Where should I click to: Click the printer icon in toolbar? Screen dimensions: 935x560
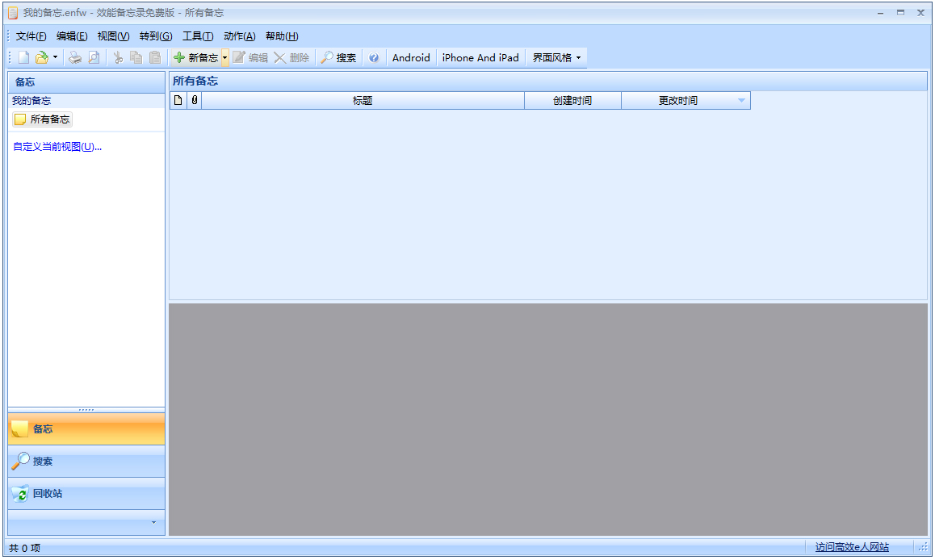pos(75,57)
